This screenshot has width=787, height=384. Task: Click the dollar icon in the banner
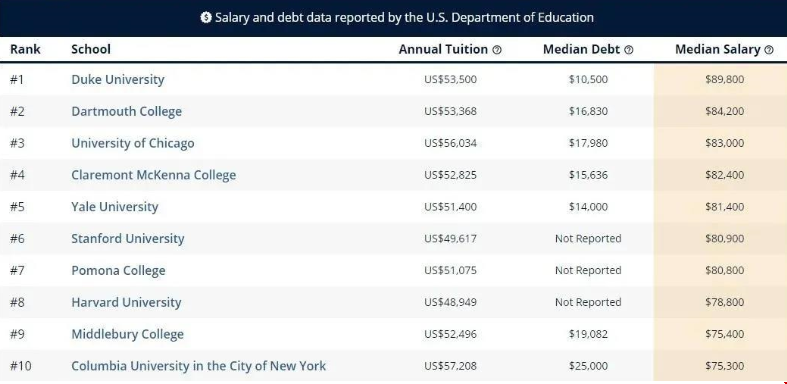[x=206, y=18]
